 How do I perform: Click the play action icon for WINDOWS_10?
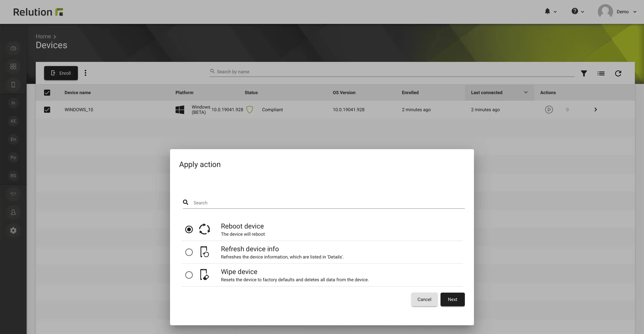pos(549,110)
